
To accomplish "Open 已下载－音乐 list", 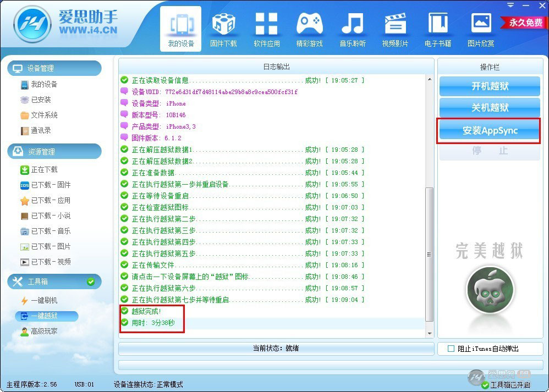I will [x=51, y=231].
